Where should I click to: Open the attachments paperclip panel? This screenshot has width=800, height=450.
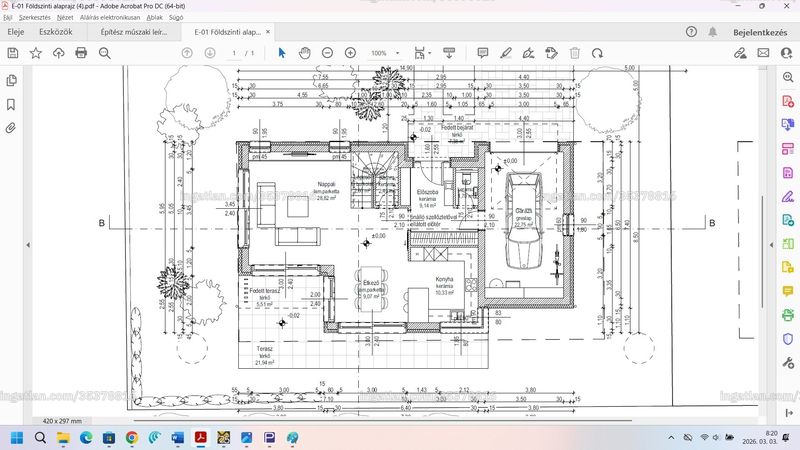point(11,128)
